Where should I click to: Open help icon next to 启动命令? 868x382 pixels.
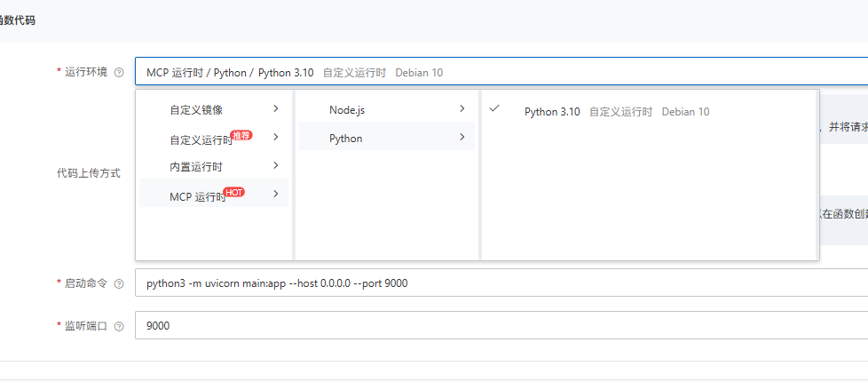119,283
